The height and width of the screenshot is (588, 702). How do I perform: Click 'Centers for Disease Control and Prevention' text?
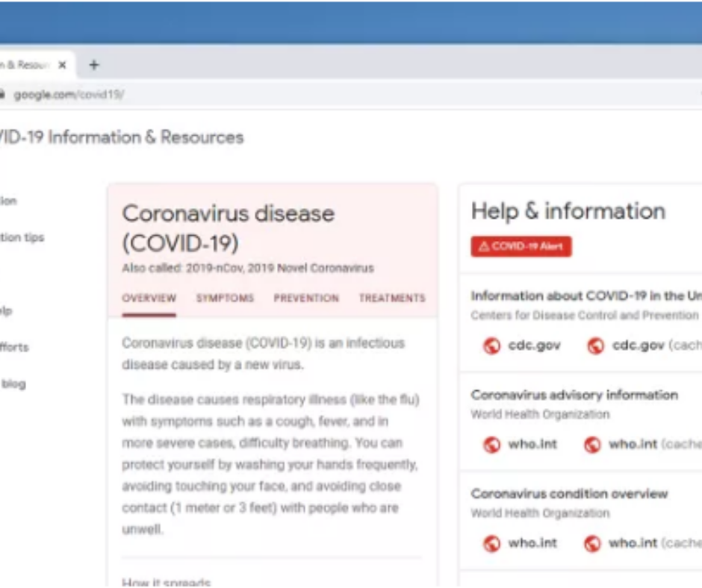(x=584, y=316)
